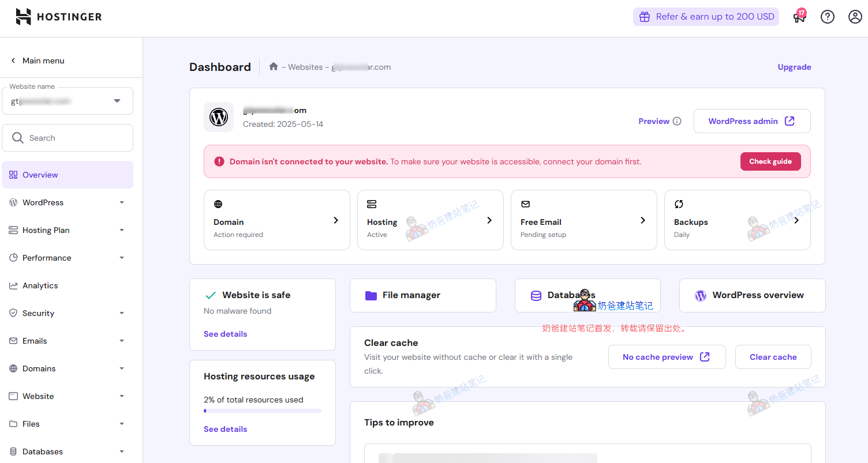Click the Upgrade link
868x463 pixels.
(794, 67)
